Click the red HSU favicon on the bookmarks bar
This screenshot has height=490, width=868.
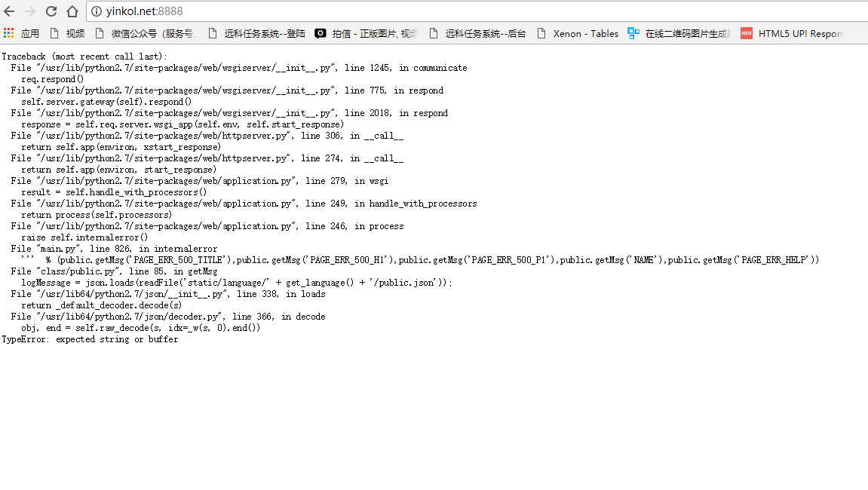pyautogui.click(x=746, y=32)
